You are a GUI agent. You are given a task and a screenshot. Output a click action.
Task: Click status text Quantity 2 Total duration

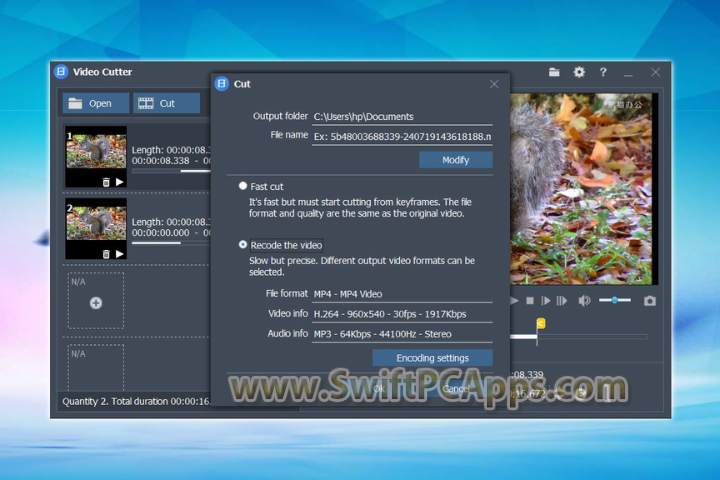136,401
